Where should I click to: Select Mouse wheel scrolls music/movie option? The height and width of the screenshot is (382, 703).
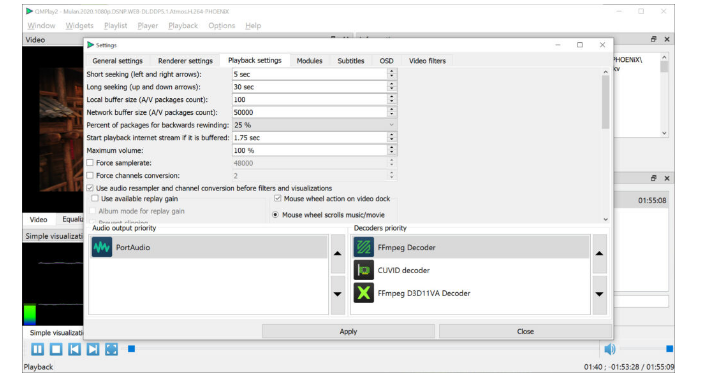coord(275,215)
